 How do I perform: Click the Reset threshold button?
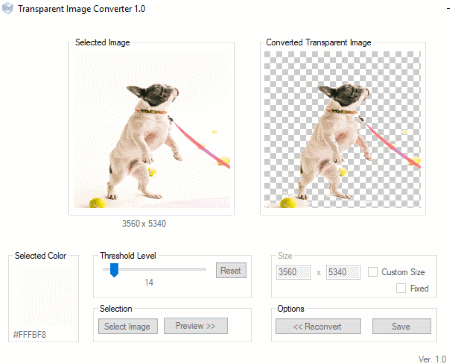click(x=231, y=270)
